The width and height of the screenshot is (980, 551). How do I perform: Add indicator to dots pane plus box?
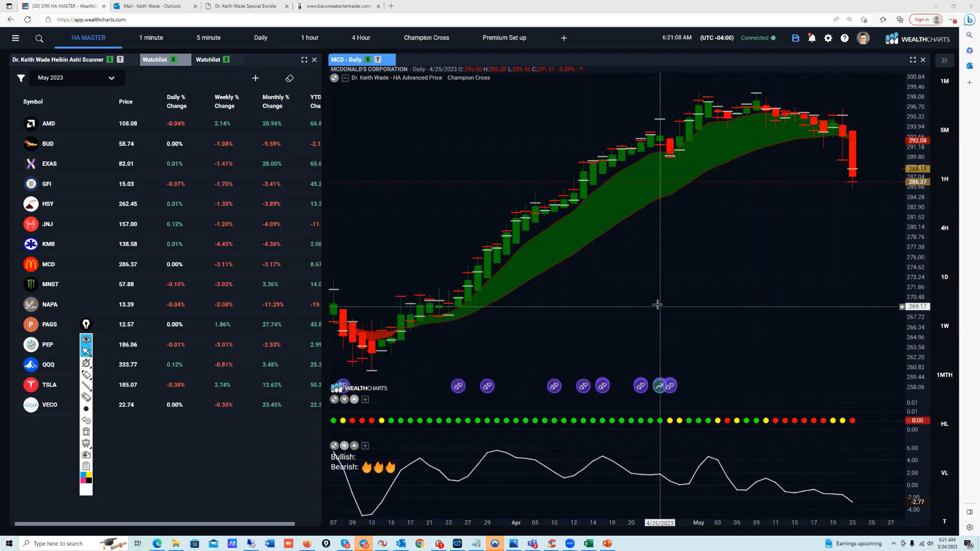tap(365, 399)
